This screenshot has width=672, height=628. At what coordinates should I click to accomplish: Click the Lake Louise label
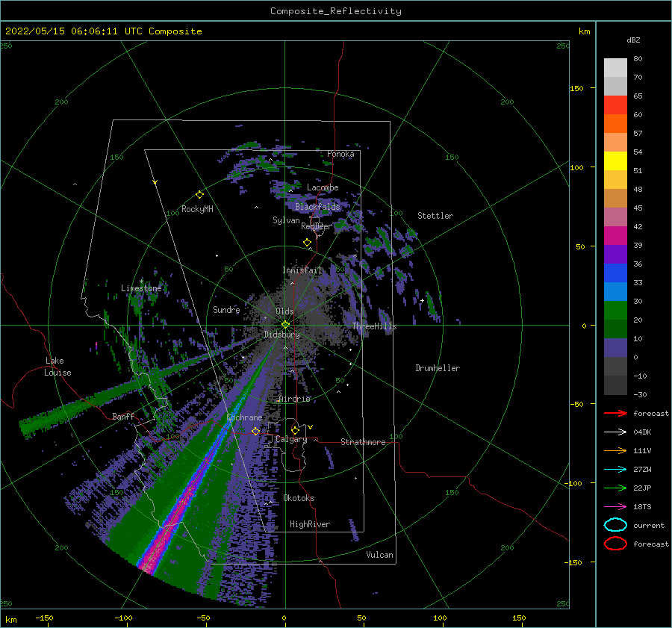point(57,367)
